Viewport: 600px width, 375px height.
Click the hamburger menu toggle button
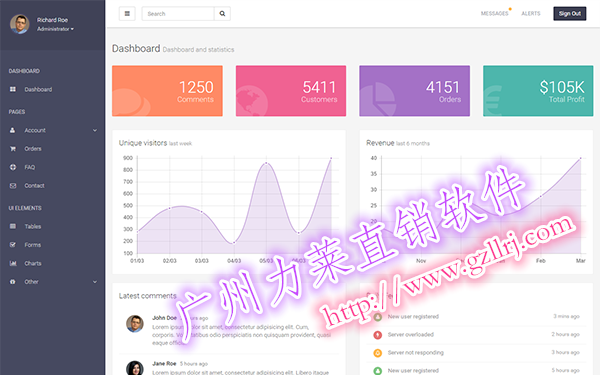point(127,14)
